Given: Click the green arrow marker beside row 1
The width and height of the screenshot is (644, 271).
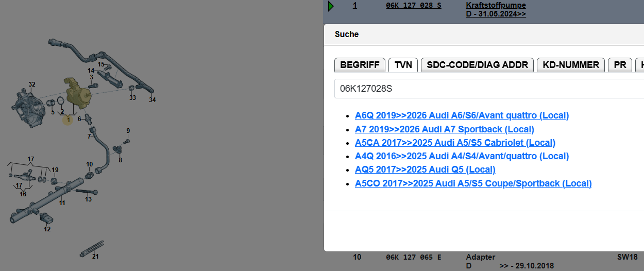Looking at the screenshot, I should (x=331, y=6).
